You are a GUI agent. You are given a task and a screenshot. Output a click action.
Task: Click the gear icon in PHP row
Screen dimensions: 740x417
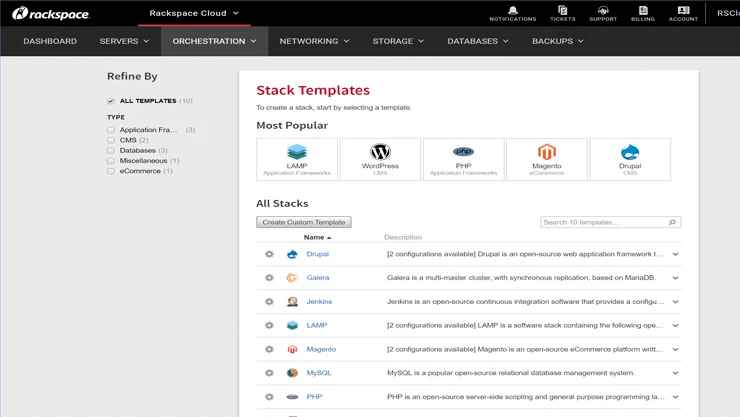coord(269,397)
